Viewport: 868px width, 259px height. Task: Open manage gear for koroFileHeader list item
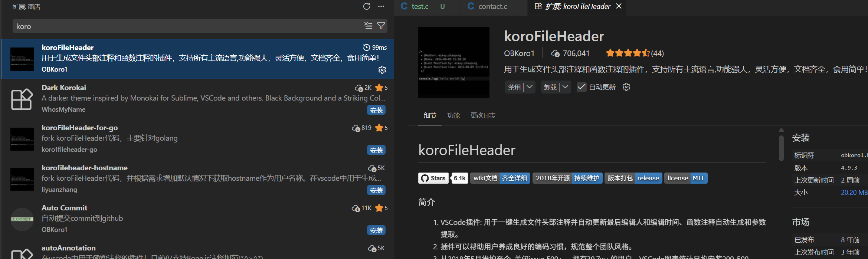[382, 70]
